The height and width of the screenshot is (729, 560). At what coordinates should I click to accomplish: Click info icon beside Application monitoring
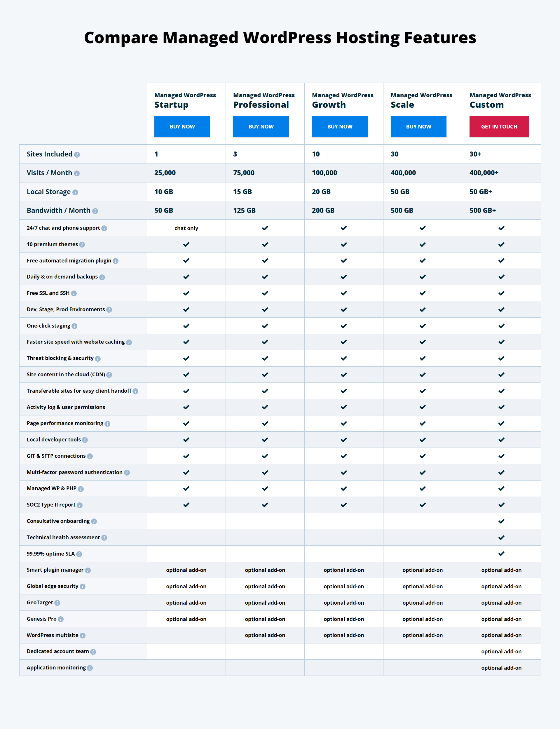pos(90,668)
